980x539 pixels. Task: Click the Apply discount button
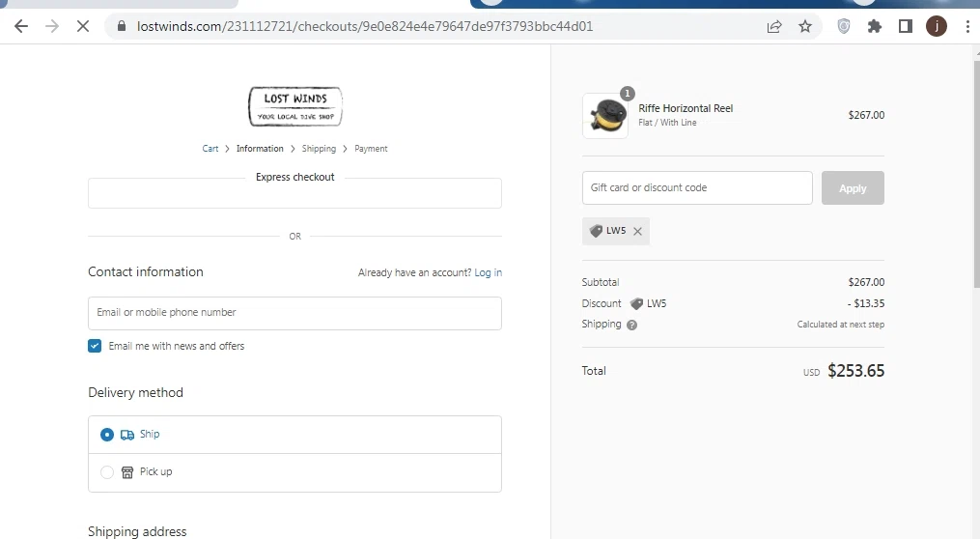(x=853, y=187)
